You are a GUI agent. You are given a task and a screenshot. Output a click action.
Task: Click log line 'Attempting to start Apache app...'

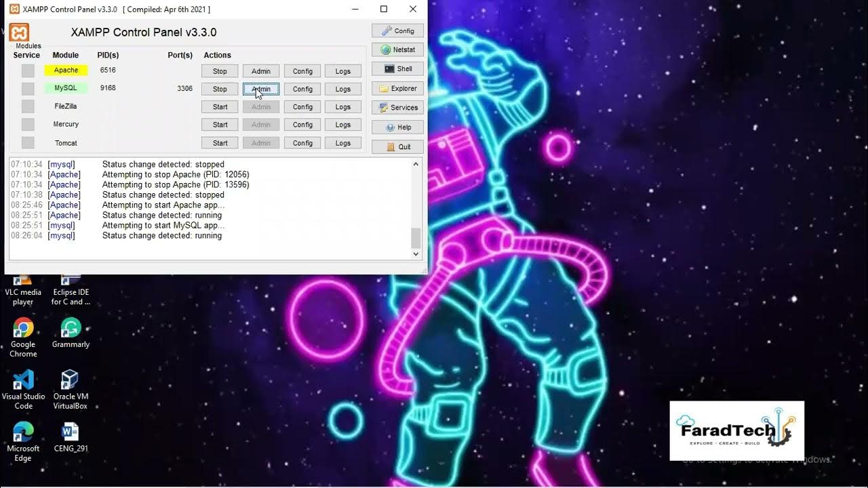163,205
